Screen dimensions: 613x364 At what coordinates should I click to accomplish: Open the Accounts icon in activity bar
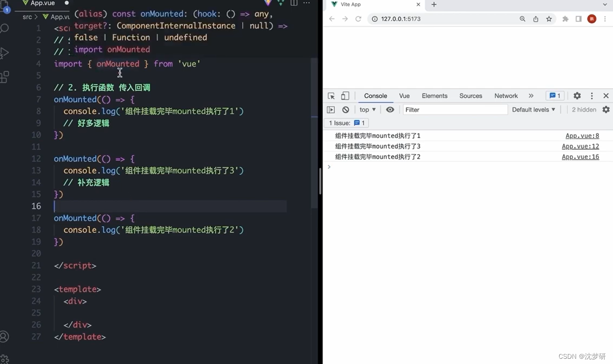4,337
